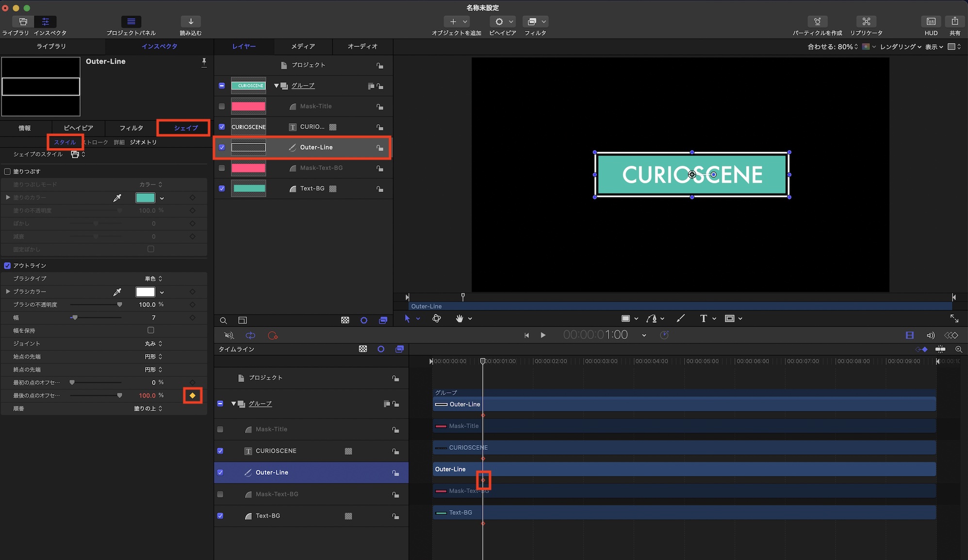Select the Text-BG layer in layers list
Viewport: 968px width, 560px height.
click(x=312, y=189)
